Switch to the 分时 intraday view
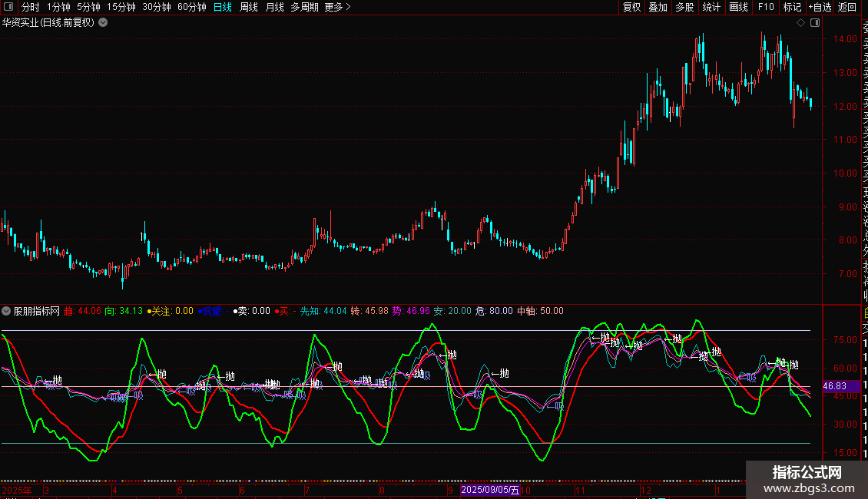Screen dimensions: 868x499 pos(30,7)
